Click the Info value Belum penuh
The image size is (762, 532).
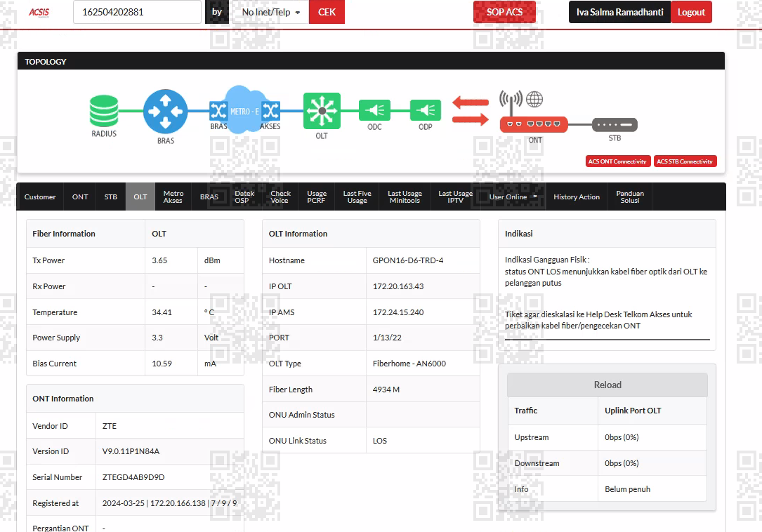[x=627, y=489]
